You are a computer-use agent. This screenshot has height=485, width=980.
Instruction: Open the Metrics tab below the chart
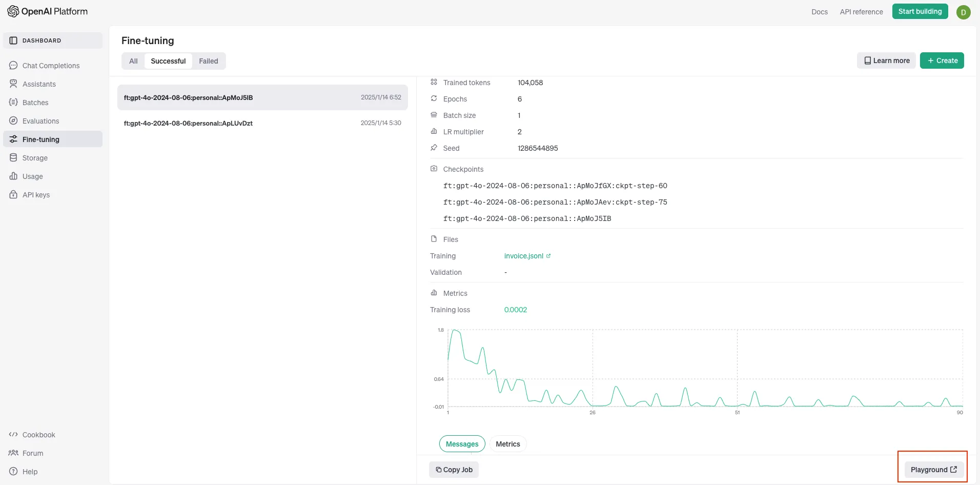coord(508,444)
